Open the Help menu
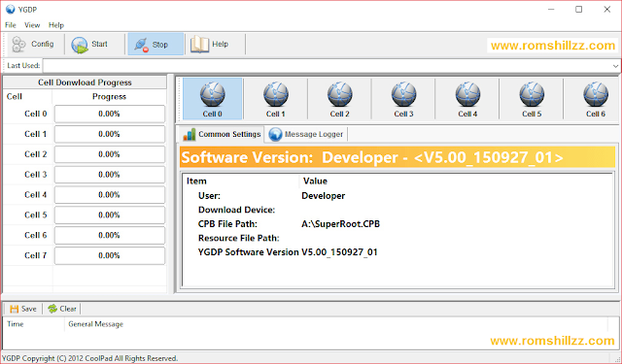The image size is (622, 364). (x=56, y=25)
